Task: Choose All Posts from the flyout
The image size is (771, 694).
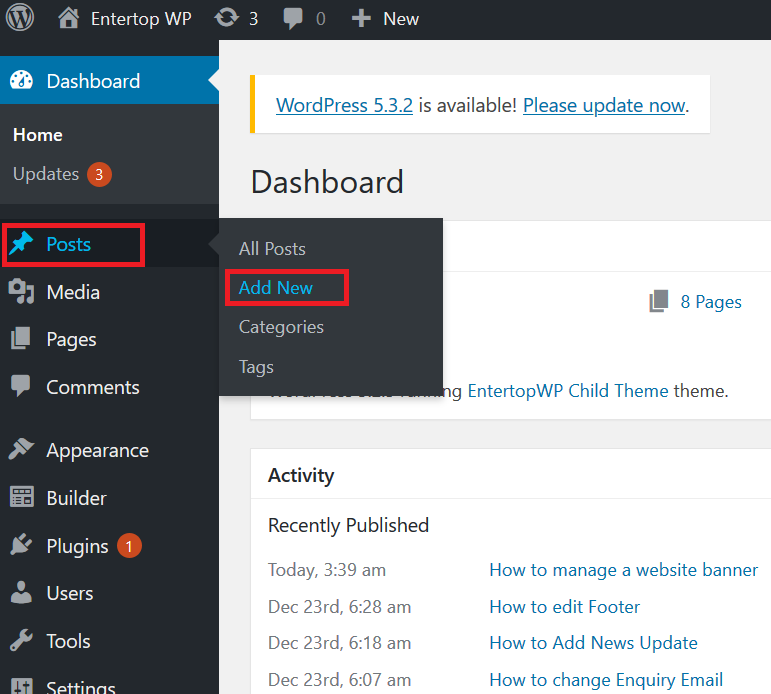Action: point(272,249)
